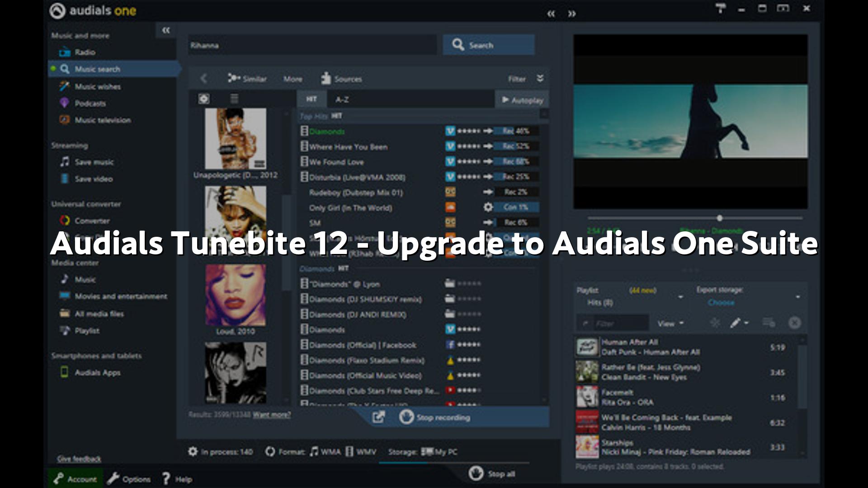Switch to the A-Z tab
The height and width of the screenshot is (488, 868).
tap(342, 100)
